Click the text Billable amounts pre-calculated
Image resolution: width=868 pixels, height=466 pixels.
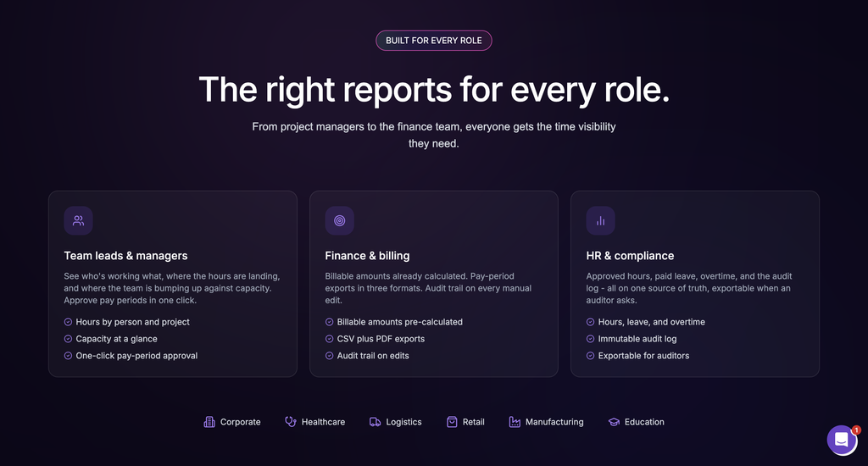coord(400,322)
